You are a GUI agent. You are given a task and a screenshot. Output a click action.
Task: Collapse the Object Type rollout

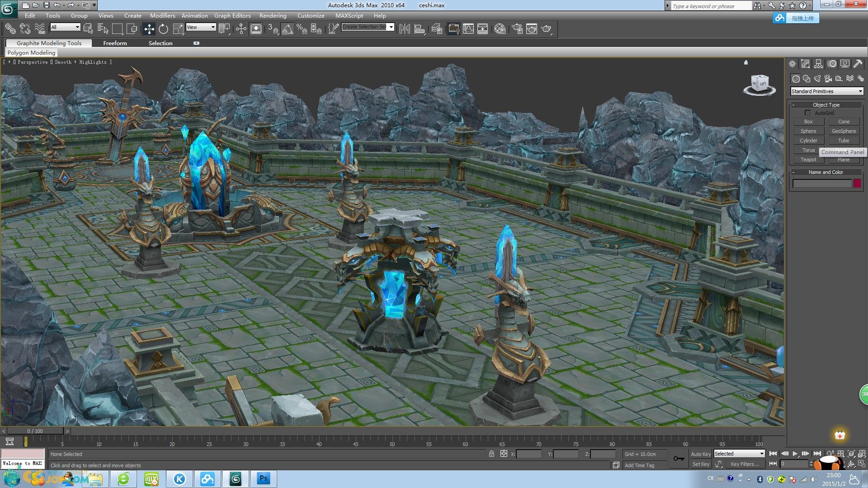(x=826, y=105)
